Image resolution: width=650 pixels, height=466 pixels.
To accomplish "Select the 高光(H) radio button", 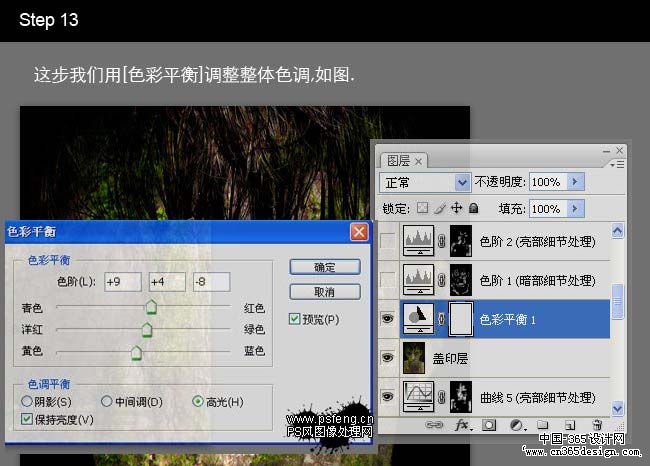I will pyautogui.click(x=198, y=401).
